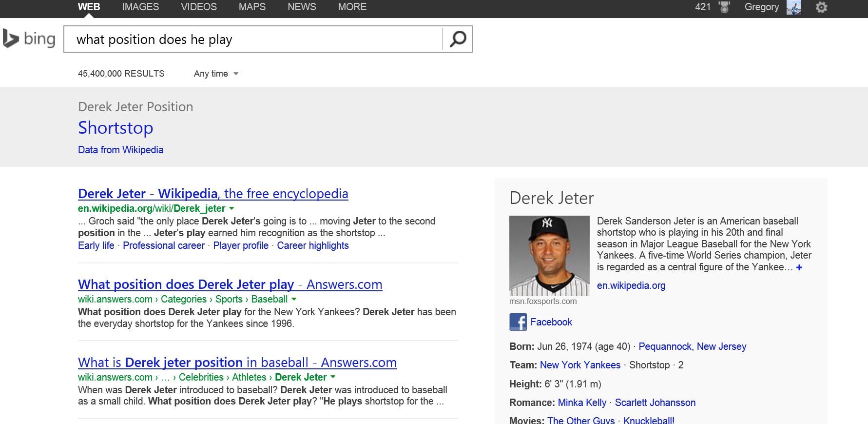The image size is (868, 424).
Task: Open the Any time filter dropdown
Action: [216, 74]
